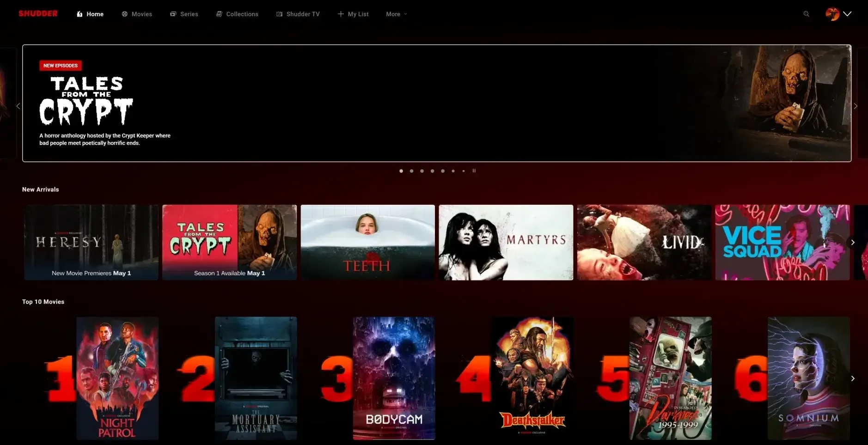Click 'Season 1 Available May 1' caption

229,273
